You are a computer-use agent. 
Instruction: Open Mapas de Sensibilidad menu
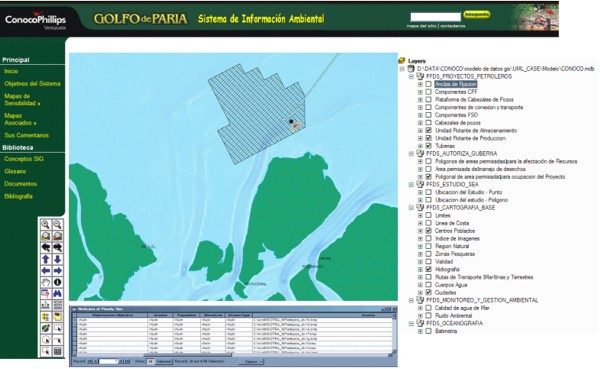click(22, 100)
